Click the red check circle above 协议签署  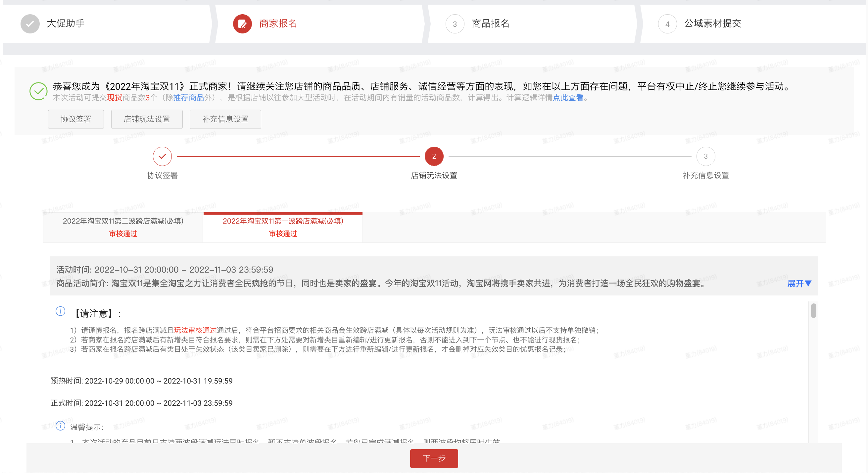tap(163, 156)
